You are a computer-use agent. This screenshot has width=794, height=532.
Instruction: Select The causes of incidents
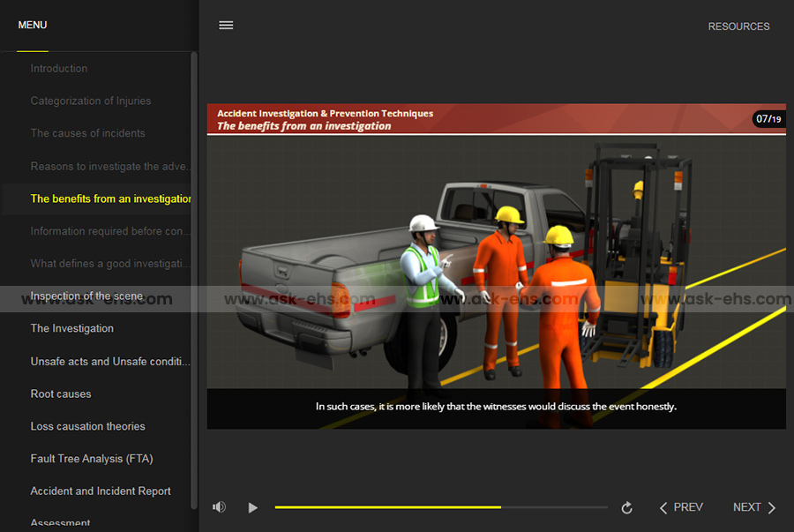pyautogui.click(x=88, y=133)
